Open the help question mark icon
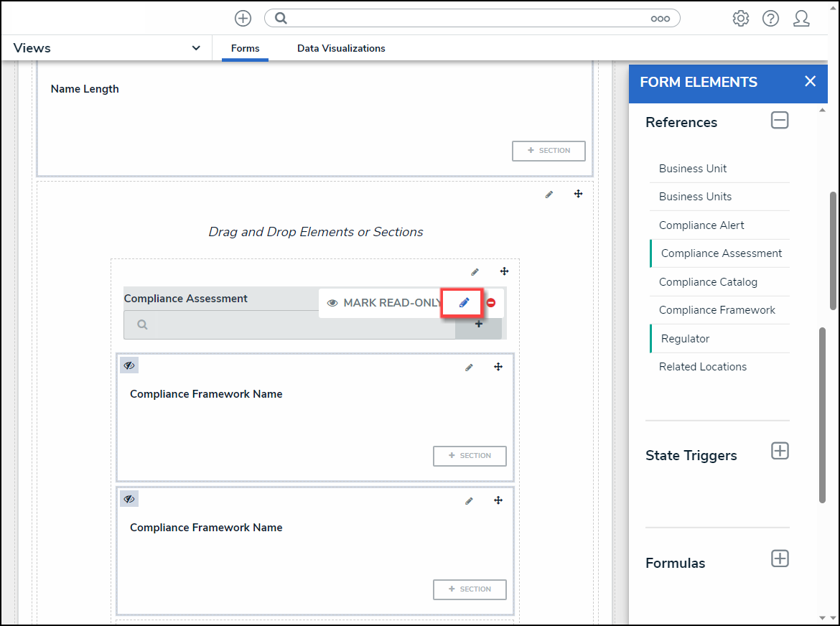This screenshot has height=626, width=840. click(770, 19)
